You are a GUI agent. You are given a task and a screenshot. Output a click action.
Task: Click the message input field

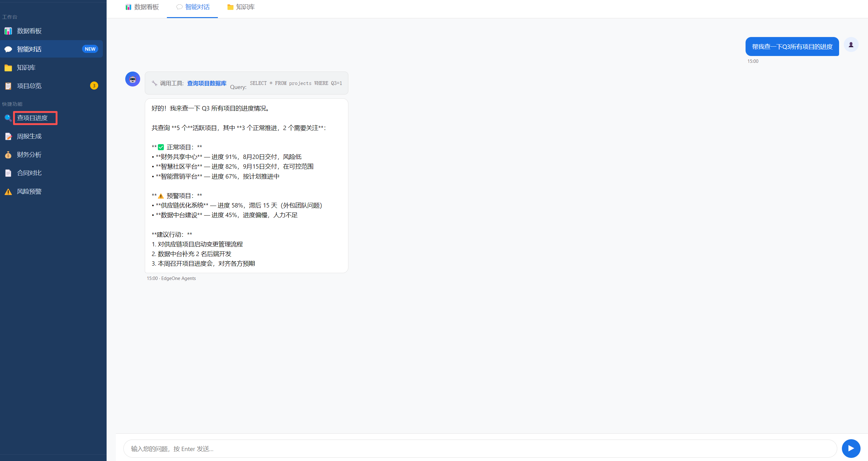(480, 449)
